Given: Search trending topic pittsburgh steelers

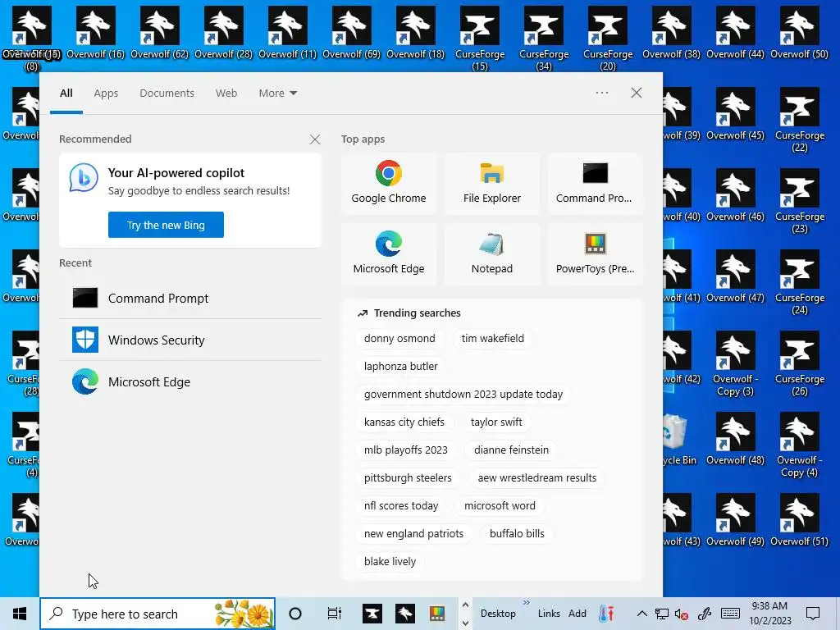Looking at the screenshot, I should point(408,478).
